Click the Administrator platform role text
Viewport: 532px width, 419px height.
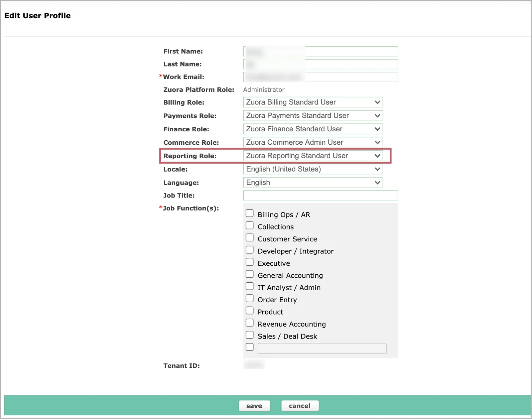tap(264, 89)
